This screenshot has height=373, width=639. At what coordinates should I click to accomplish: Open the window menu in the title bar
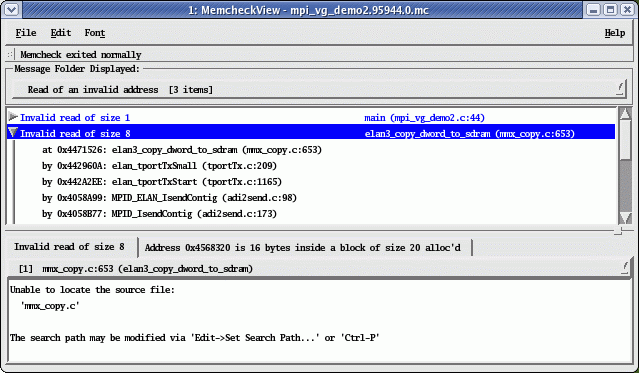(11, 9)
